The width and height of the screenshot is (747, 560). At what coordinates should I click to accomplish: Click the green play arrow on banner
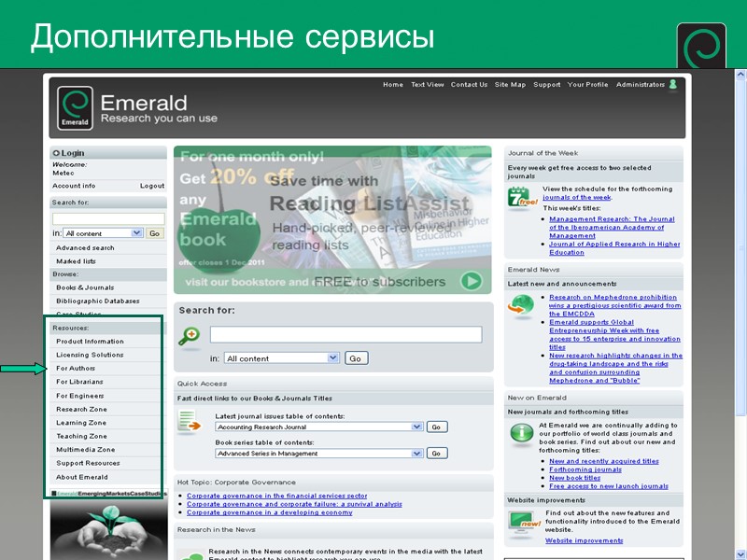[x=472, y=281]
